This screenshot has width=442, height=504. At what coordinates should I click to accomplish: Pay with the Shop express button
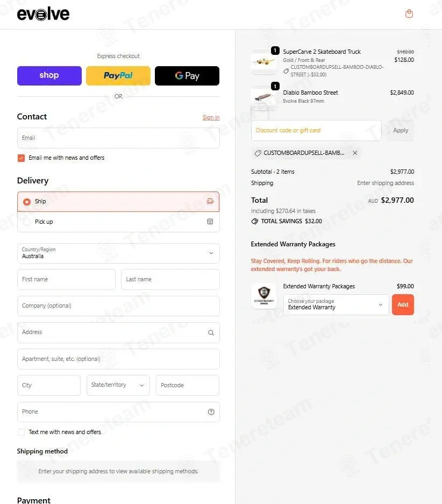click(x=49, y=76)
